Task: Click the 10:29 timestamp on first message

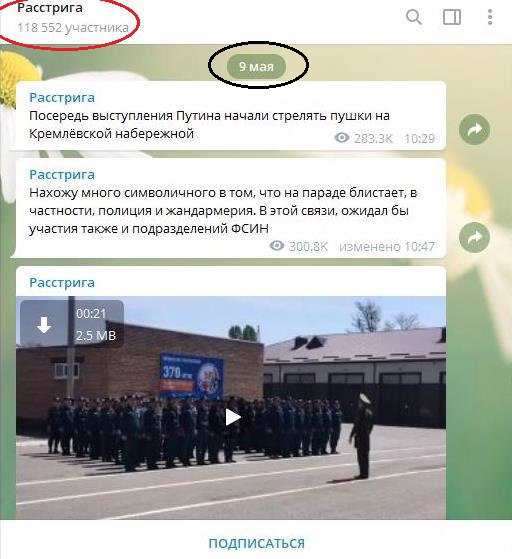Action: click(420, 138)
